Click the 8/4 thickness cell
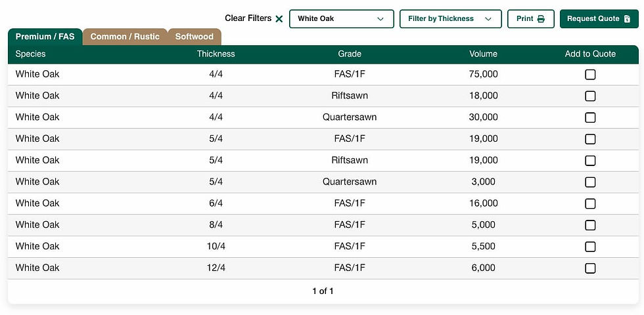Viewport: 644px width, 315px height. click(216, 224)
